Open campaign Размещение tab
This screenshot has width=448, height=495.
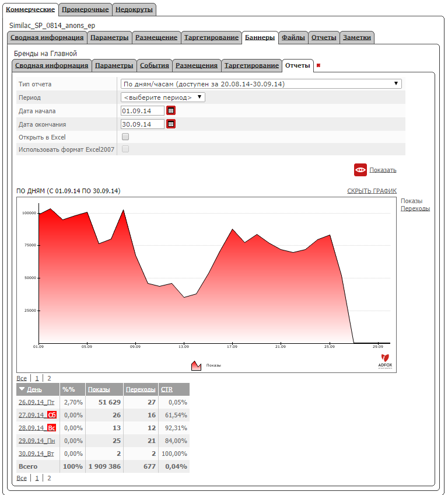(156, 37)
